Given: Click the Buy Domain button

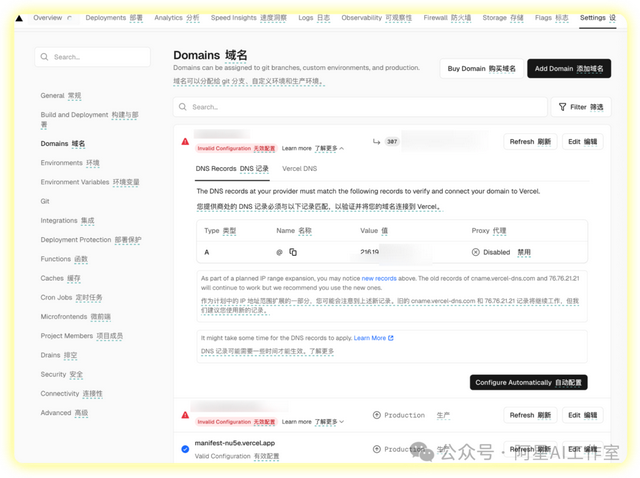Looking at the screenshot, I should 481,69.
